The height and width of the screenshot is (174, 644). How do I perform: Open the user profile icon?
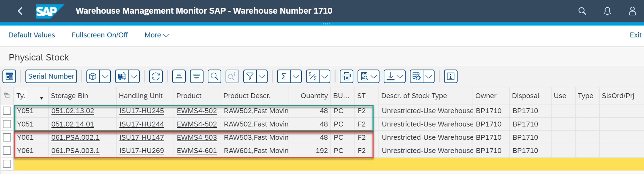point(632,11)
